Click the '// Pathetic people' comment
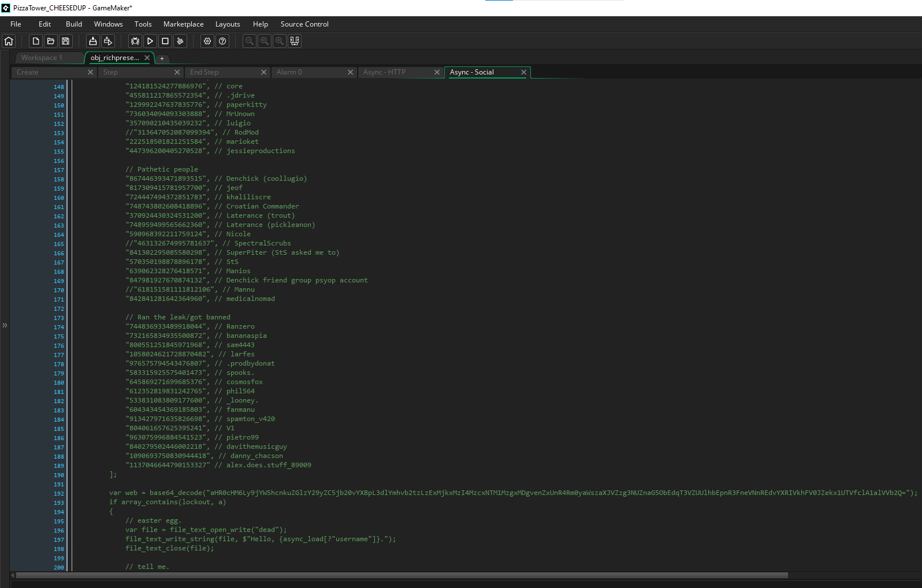922x588 pixels. point(162,169)
